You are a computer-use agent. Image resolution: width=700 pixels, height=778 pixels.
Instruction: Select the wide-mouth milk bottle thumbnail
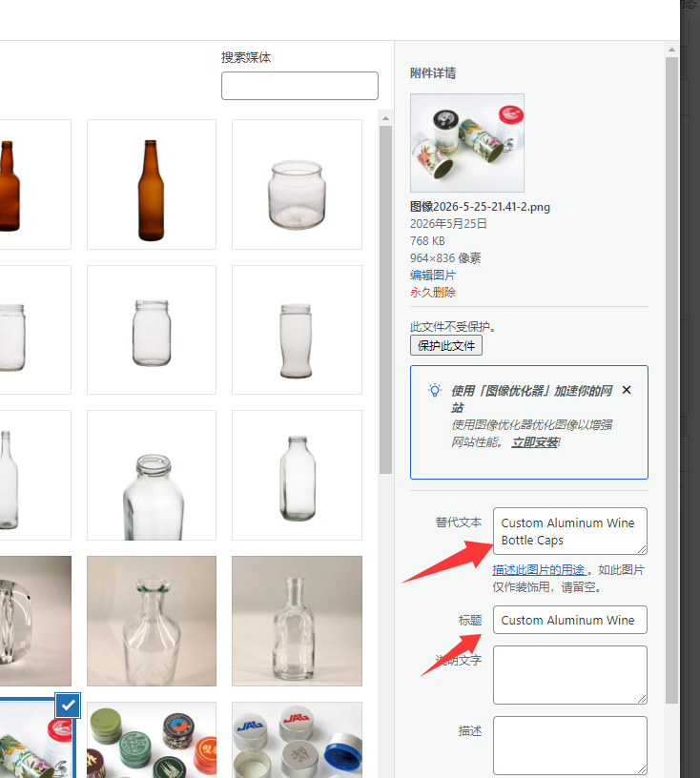point(152,476)
